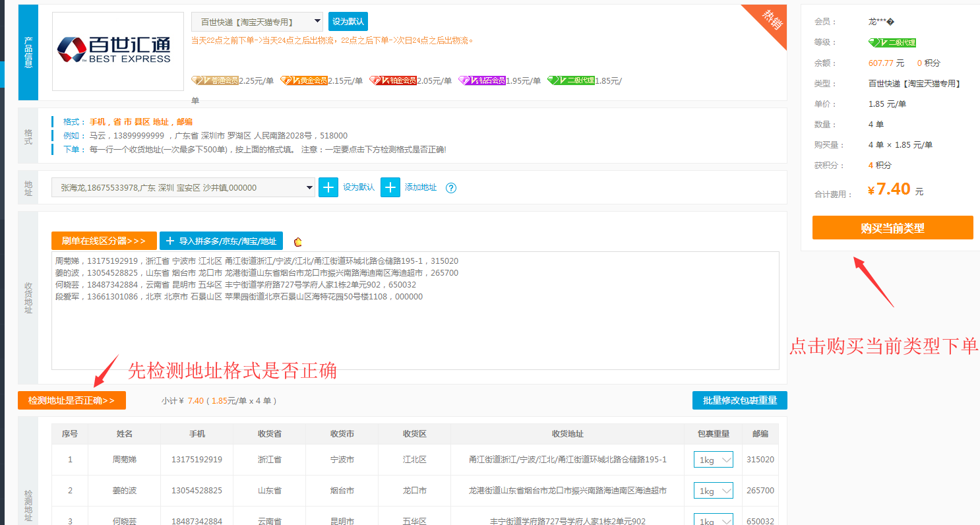The image size is (980, 525).
Task: Click the 二级代理 badge in the price row
Action: [x=571, y=80]
